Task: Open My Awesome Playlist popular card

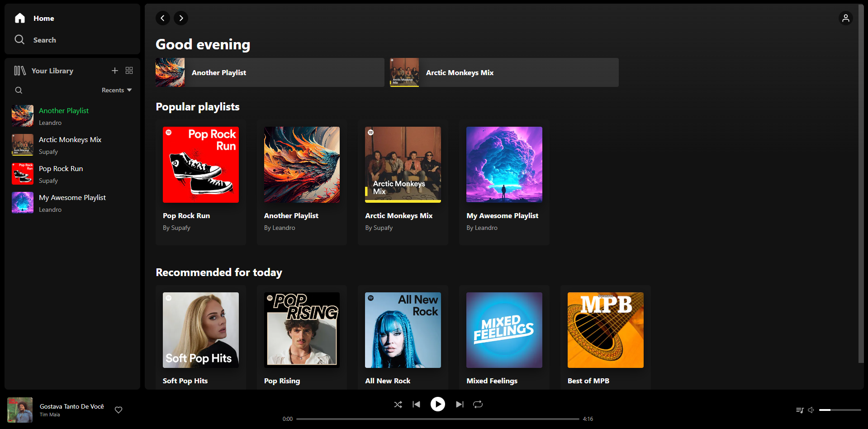Action: click(x=504, y=182)
